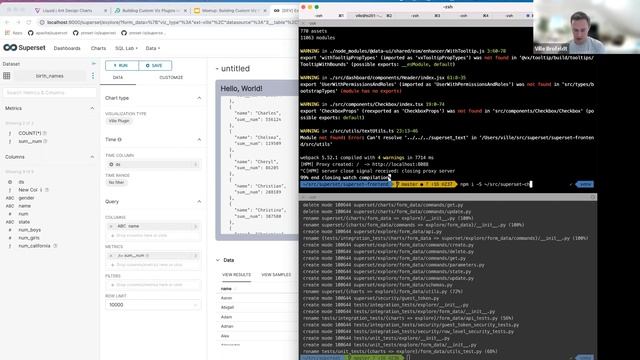Click info icon next to New Col column
Screen dimensions: 640x360
click(x=47, y=190)
